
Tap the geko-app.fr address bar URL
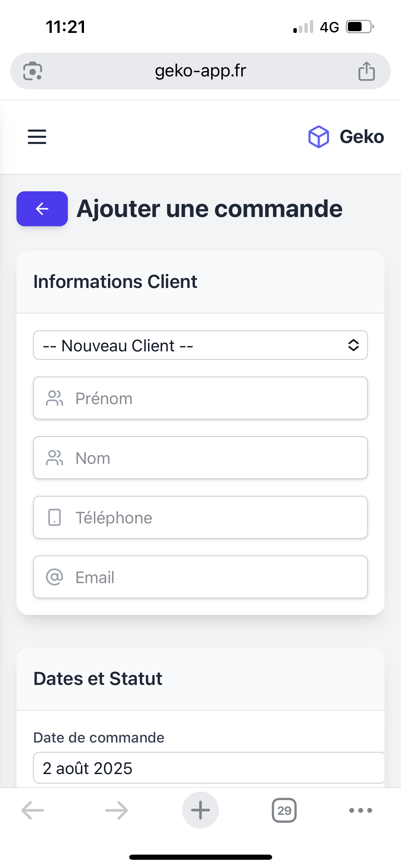click(x=200, y=71)
